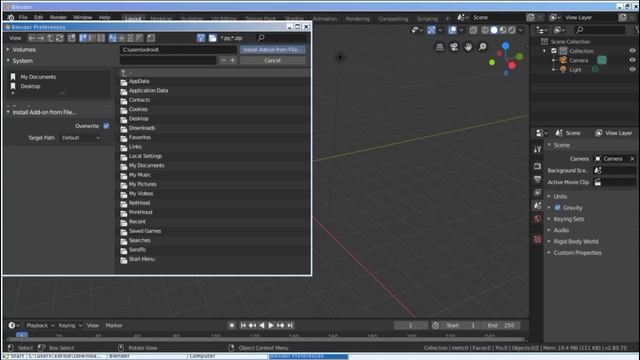
Task: Click the blue Z axis on navigation gizmo
Action: (x=506, y=46)
